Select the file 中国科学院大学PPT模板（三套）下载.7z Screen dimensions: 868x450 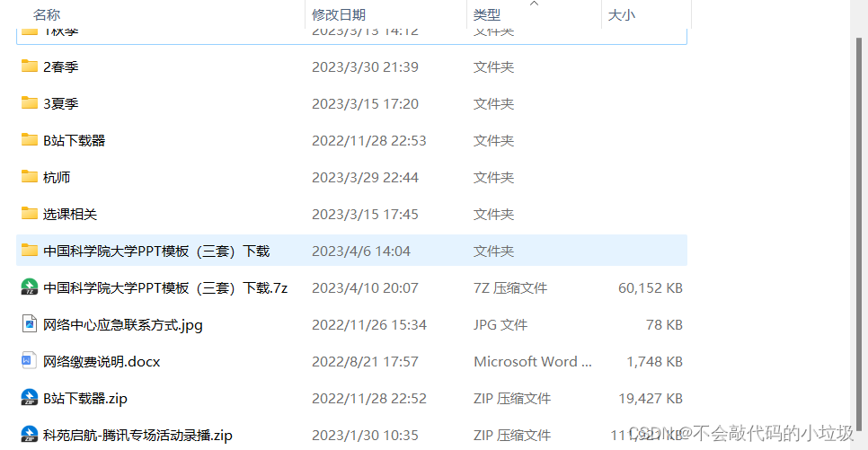pos(165,287)
